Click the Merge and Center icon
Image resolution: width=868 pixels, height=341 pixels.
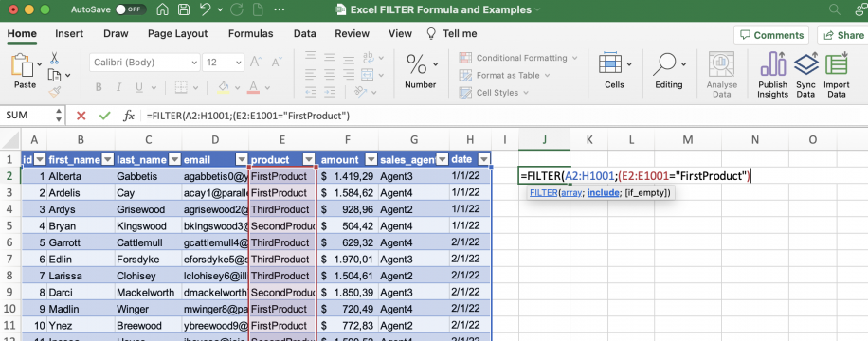click(368, 75)
